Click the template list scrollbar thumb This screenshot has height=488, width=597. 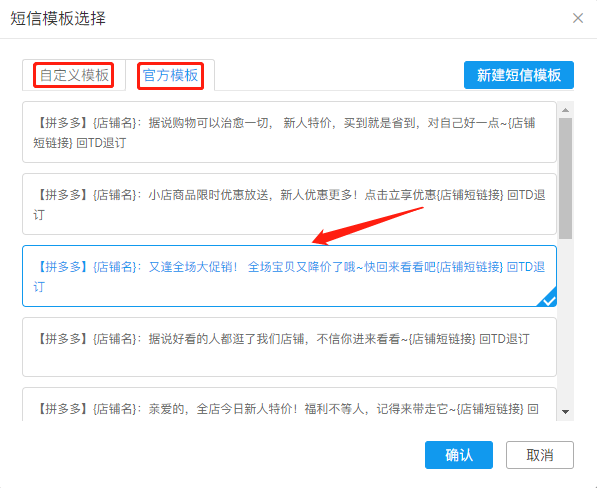click(565, 178)
